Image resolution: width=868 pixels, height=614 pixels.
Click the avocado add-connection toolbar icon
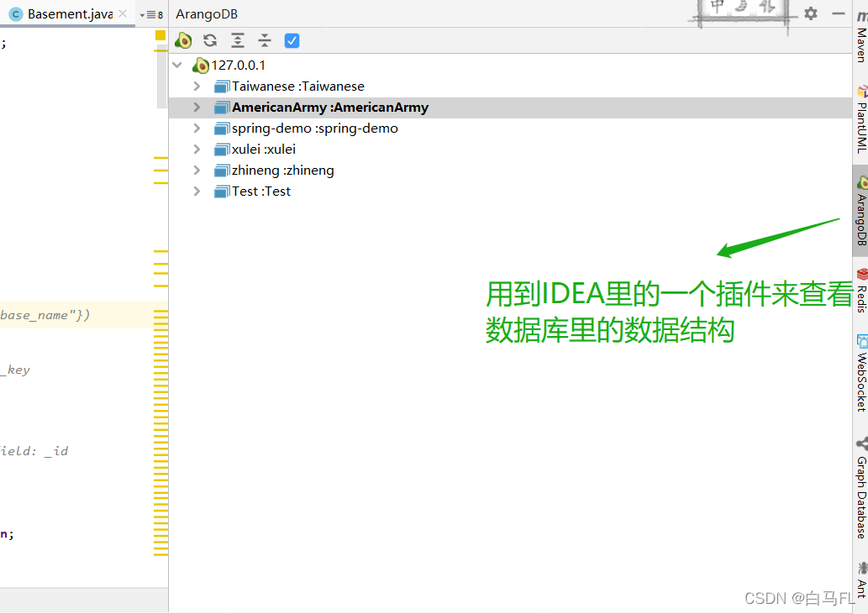[x=183, y=40]
